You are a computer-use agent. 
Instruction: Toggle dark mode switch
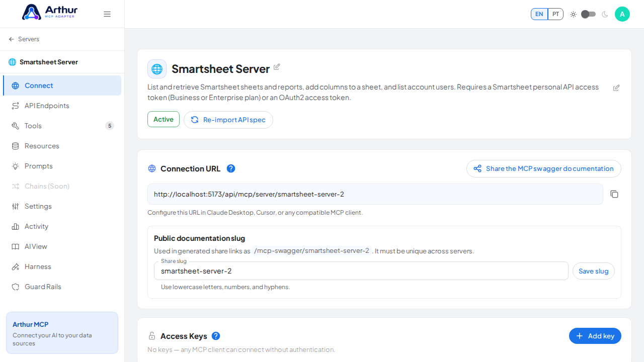pos(589,14)
